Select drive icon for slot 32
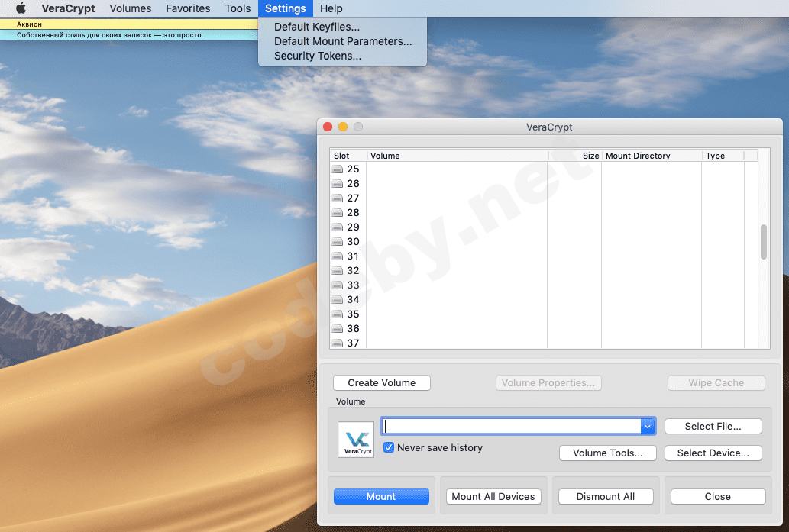 tap(337, 271)
